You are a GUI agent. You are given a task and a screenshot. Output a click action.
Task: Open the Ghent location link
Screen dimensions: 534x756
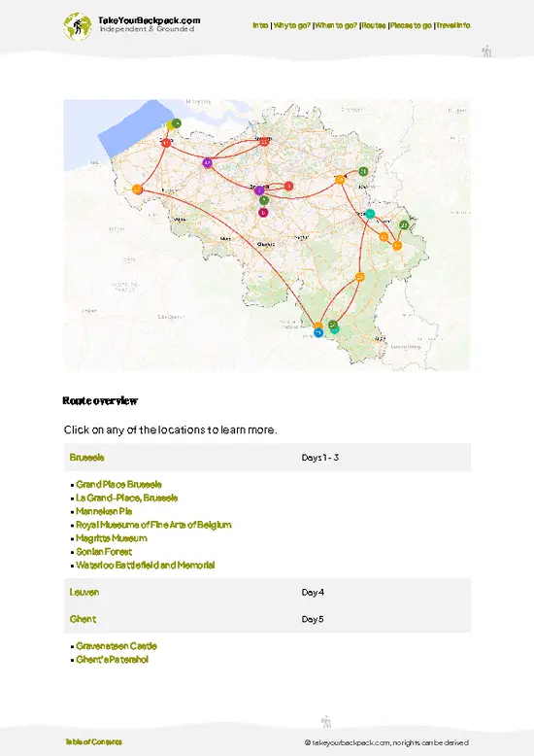[83, 619]
